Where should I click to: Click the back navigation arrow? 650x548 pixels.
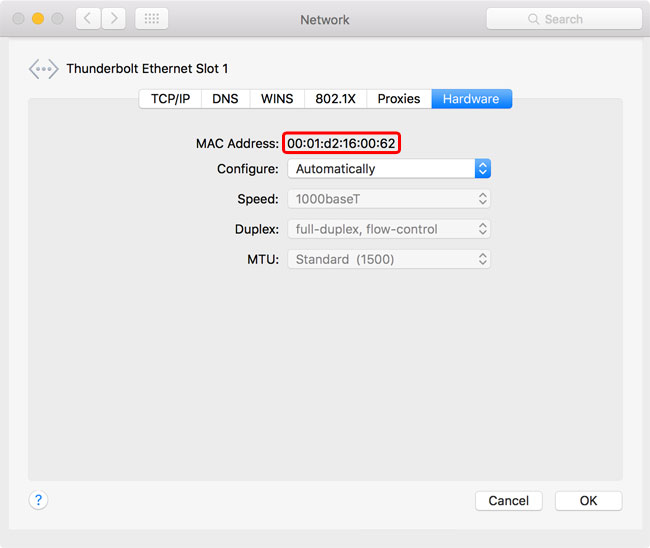(x=88, y=19)
